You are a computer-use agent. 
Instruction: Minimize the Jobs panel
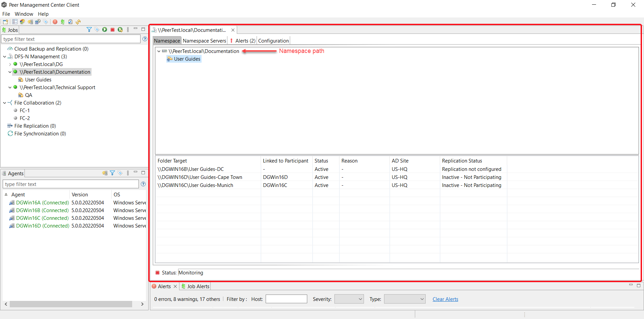(136, 29)
